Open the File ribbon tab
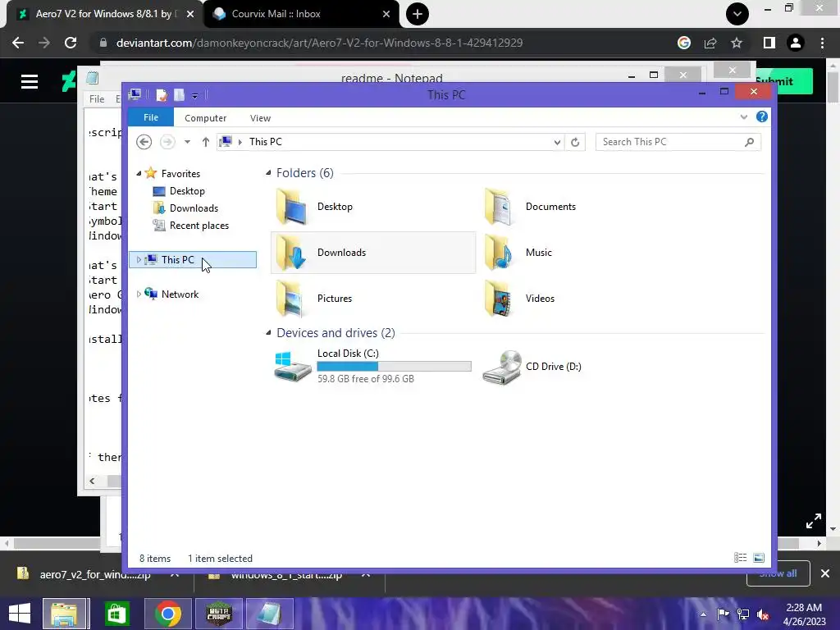840x630 pixels. [151, 117]
